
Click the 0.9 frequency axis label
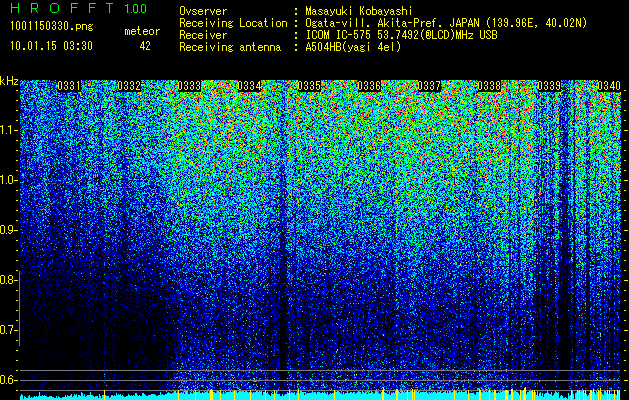point(8,230)
